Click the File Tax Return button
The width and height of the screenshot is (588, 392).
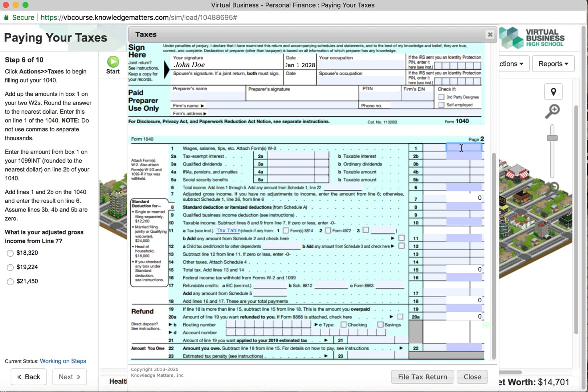pyautogui.click(x=422, y=377)
